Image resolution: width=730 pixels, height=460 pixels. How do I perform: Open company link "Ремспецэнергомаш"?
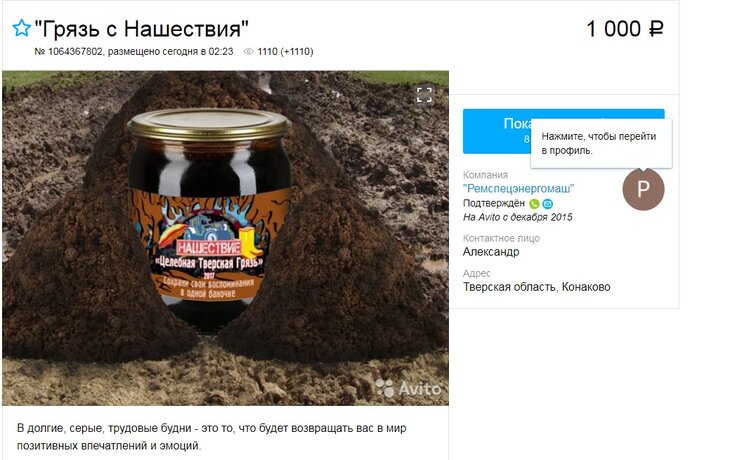pyautogui.click(x=518, y=189)
